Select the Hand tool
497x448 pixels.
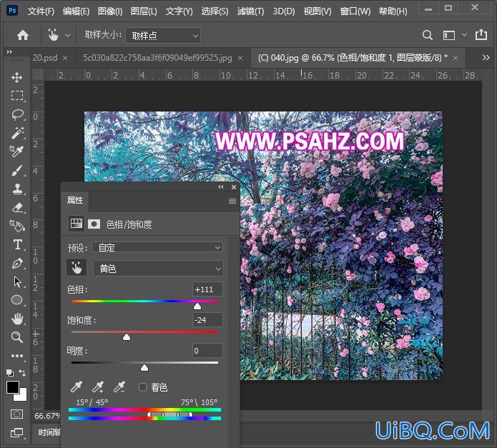pos(17,319)
